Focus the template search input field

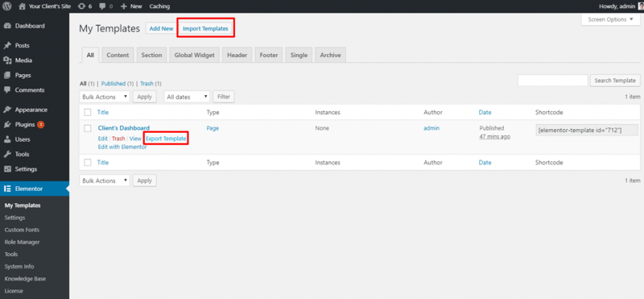point(553,81)
